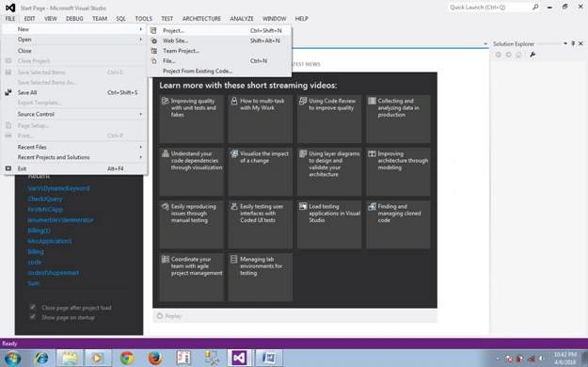Viewport: 588px width, 367px height.
Task: Open recent project FirstMvcApp
Action: [45, 210]
